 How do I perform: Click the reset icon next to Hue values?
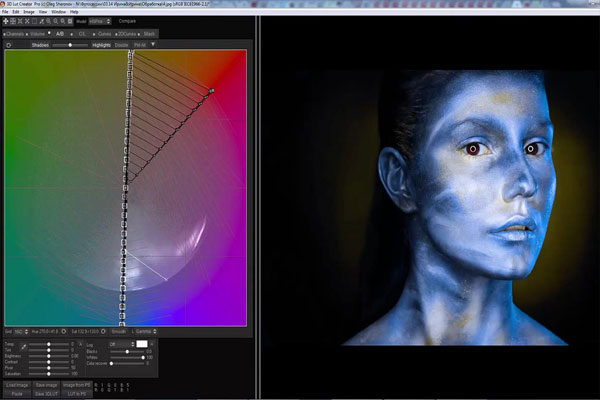click(x=64, y=330)
